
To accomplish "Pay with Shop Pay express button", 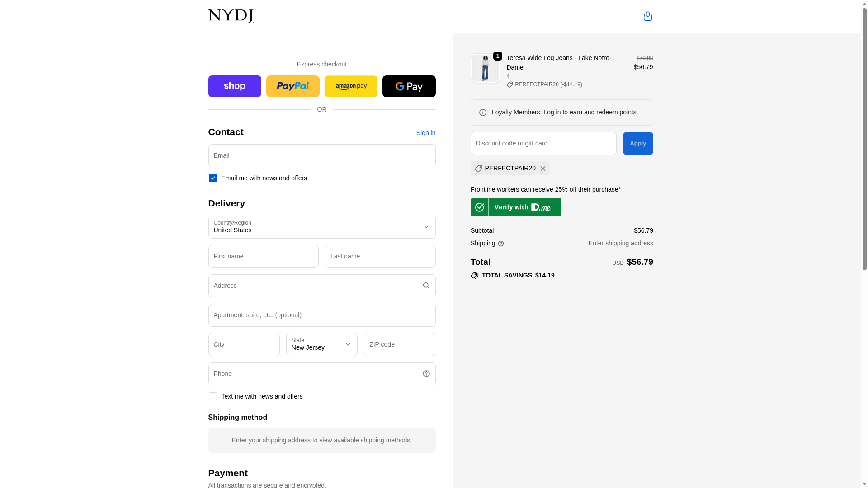I will pyautogui.click(x=235, y=86).
